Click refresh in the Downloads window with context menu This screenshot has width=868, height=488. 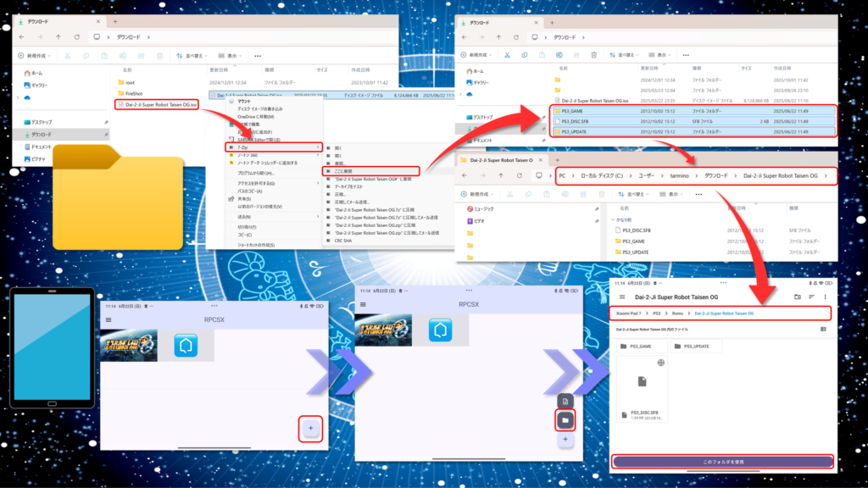77,37
